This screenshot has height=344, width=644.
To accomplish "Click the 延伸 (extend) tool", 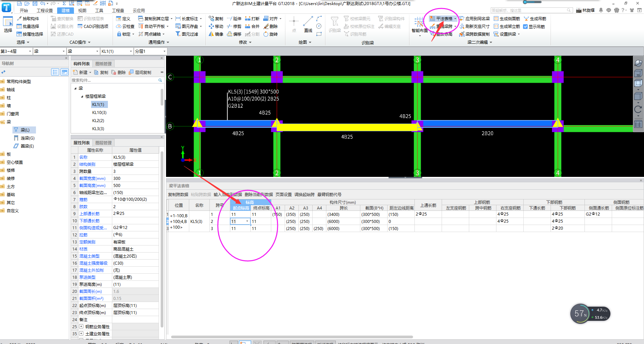I will click(x=234, y=18).
